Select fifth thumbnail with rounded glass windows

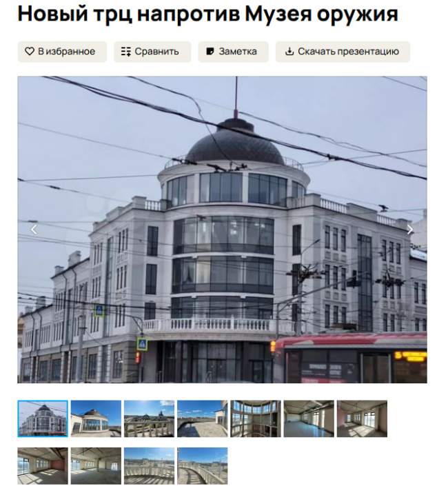point(256,419)
